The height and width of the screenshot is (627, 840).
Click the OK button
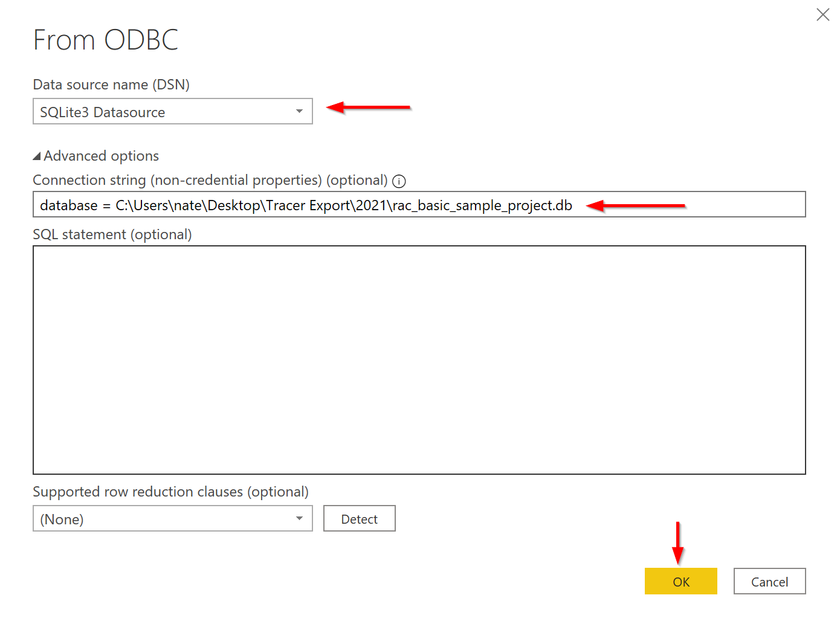(680, 581)
